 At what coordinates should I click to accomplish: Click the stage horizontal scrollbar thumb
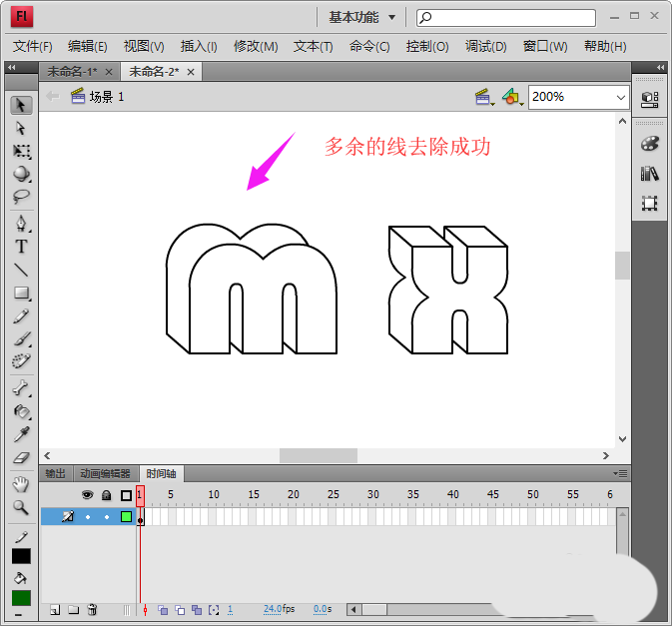(x=319, y=455)
